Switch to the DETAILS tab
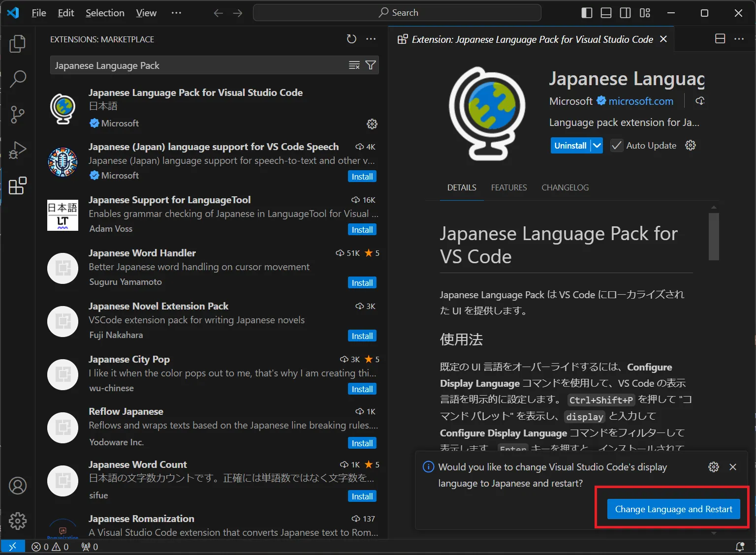Screen dimensions: 756x555 [462, 187]
